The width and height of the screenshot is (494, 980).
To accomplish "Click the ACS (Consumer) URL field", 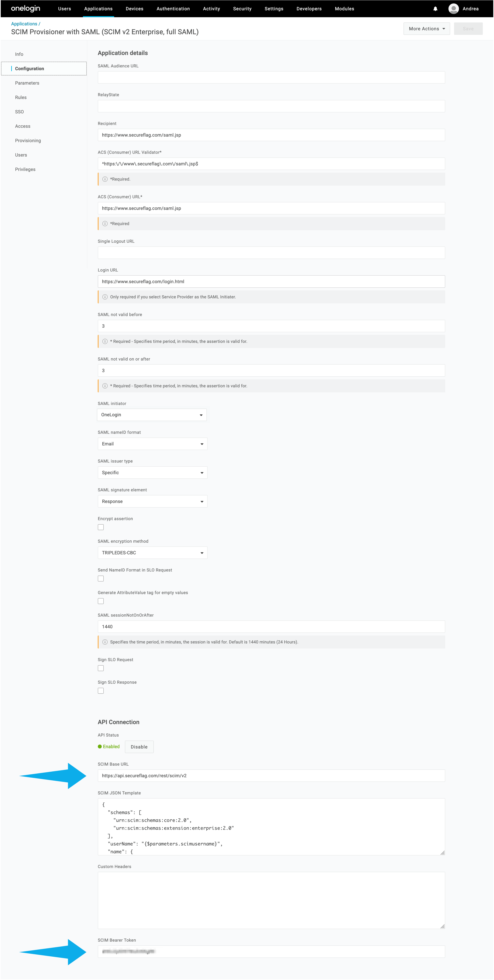I will (271, 208).
